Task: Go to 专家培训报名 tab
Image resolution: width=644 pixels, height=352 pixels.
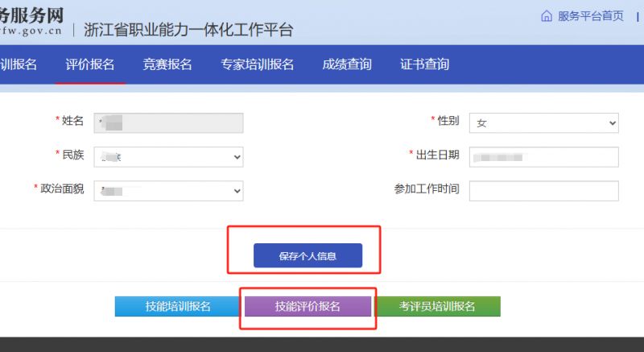Action: pos(258,64)
